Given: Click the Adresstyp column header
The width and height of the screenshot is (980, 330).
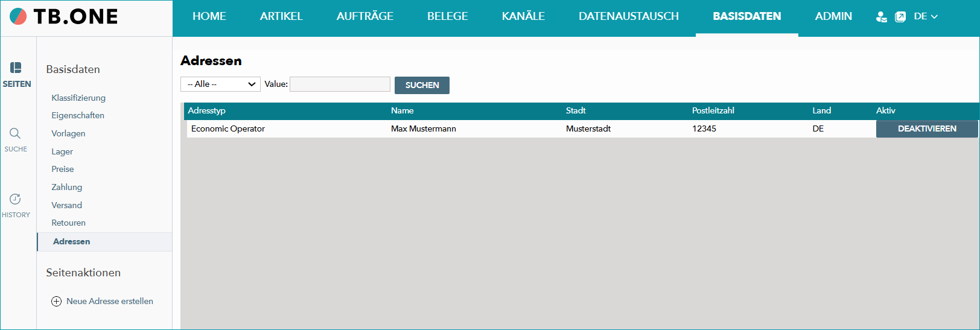Looking at the screenshot, I should 206,110.
